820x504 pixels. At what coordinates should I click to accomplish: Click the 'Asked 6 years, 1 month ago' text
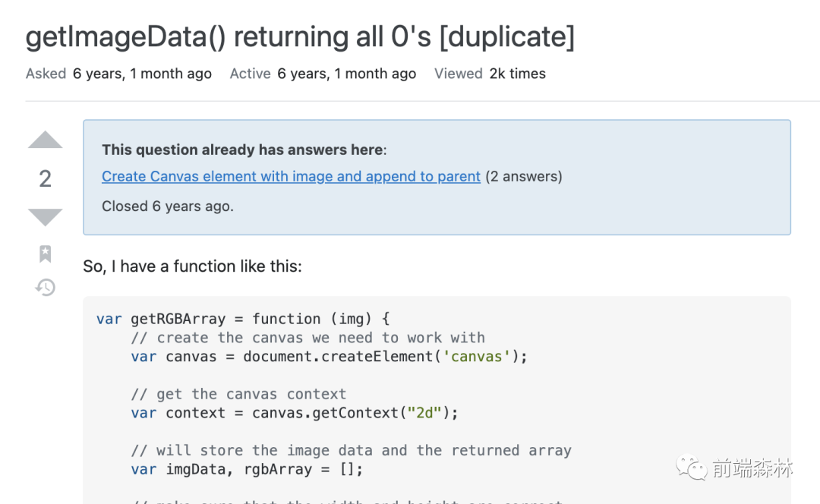[x=118, y=74]
